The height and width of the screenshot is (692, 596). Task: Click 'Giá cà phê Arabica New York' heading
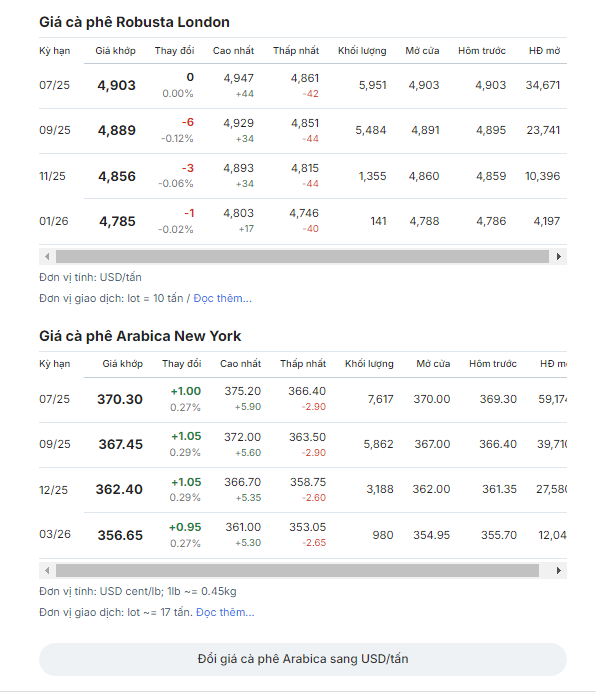pyautogui.click(x=140, y=336)
